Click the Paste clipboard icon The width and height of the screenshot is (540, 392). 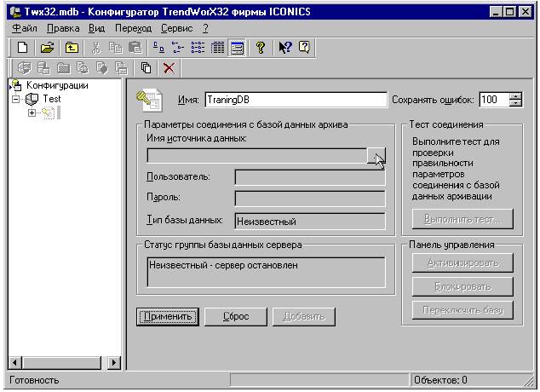pos(135,48)
